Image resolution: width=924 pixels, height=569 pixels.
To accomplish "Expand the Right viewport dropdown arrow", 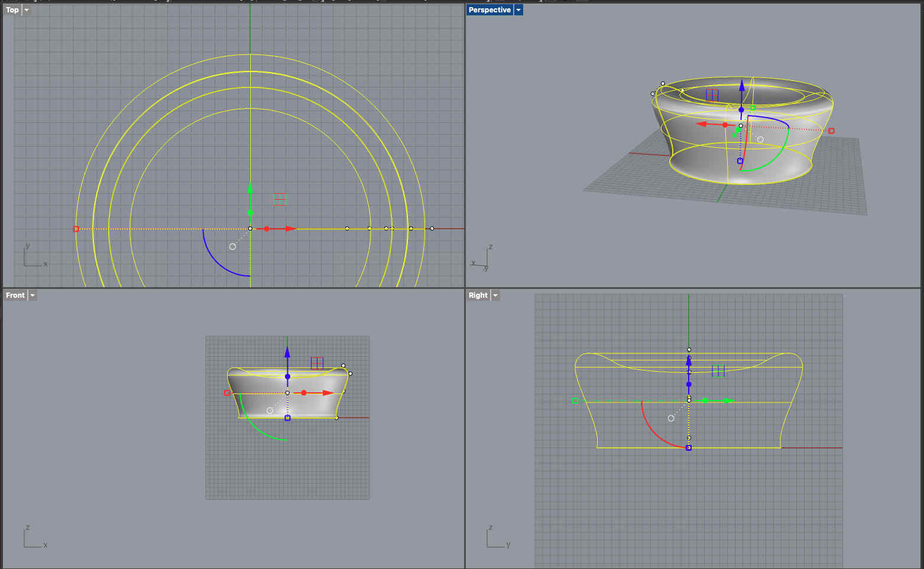I will click(x=495, y=295).
